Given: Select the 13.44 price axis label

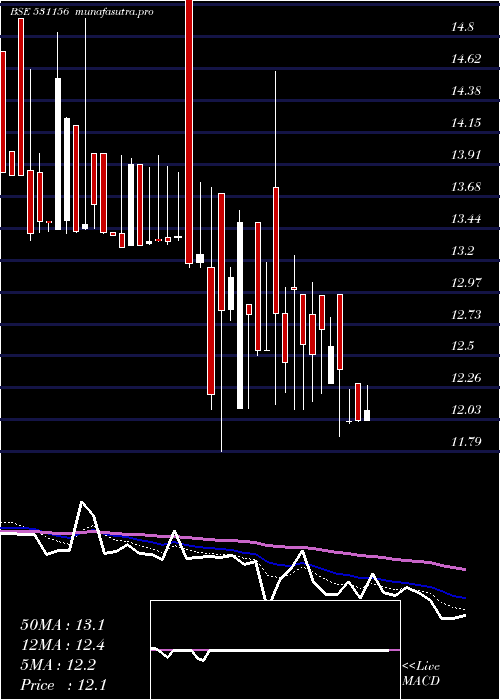Looking at the screenshot, I should [x=466, y=219].
